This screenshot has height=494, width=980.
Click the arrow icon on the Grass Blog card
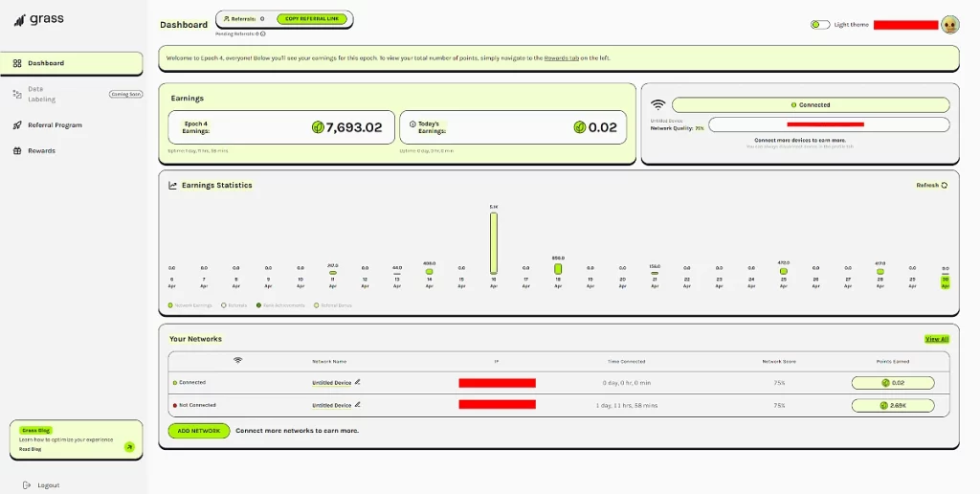coord(129,447)
